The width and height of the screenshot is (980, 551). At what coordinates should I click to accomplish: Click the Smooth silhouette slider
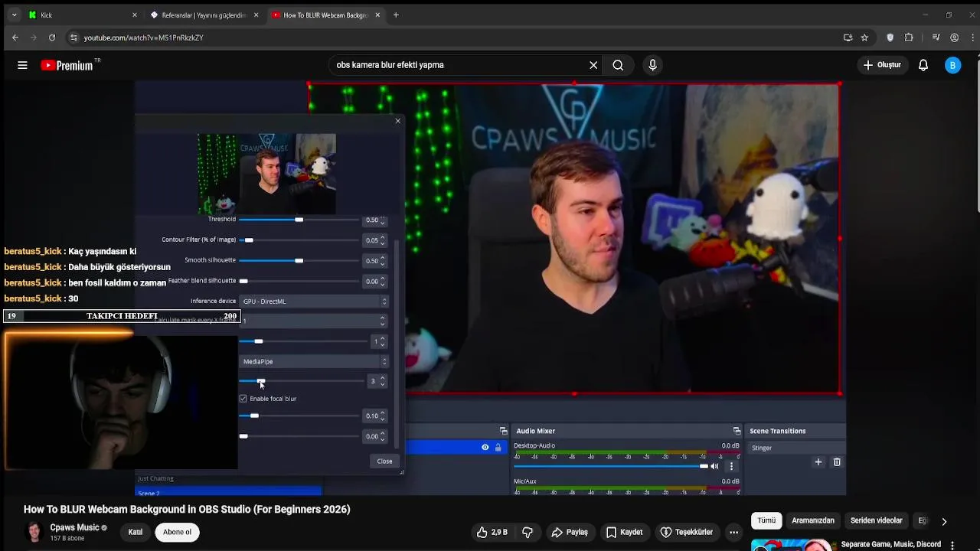[299, 261]
